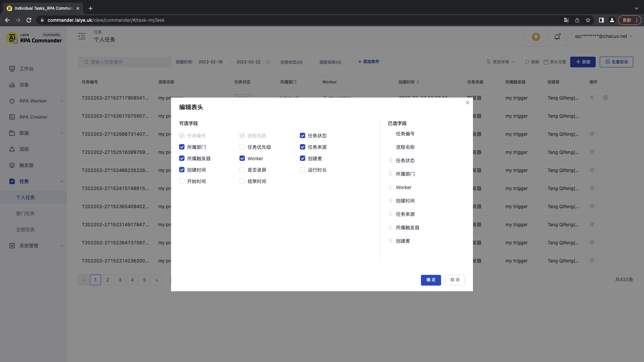The height and width of the screenshot is (362, 644).
Task: Open RPA Creator in the sidebar
Action: click(x=34, y=117)
